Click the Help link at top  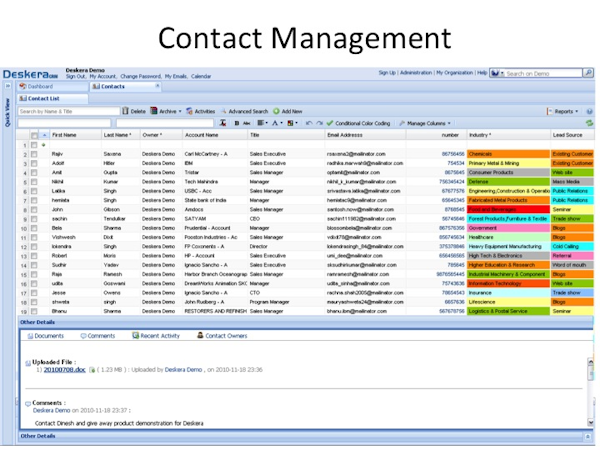pyautogui.click(x=482, y=72)
